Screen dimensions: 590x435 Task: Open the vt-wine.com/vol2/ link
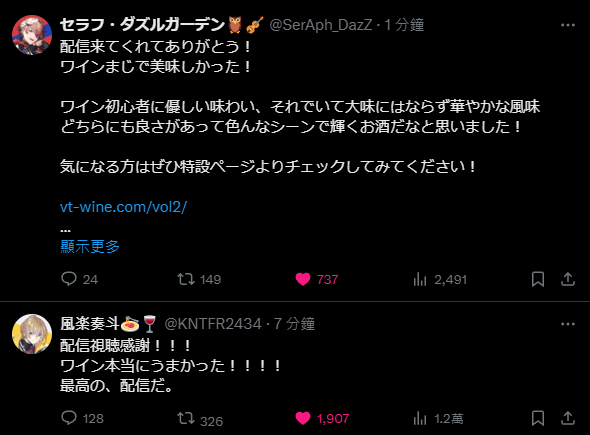click(123, 207)
